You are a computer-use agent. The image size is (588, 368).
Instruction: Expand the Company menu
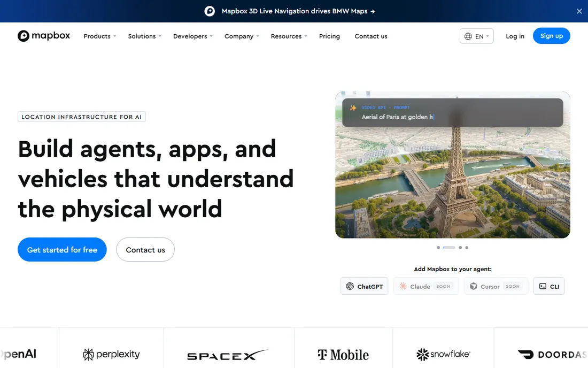[242, 36]
